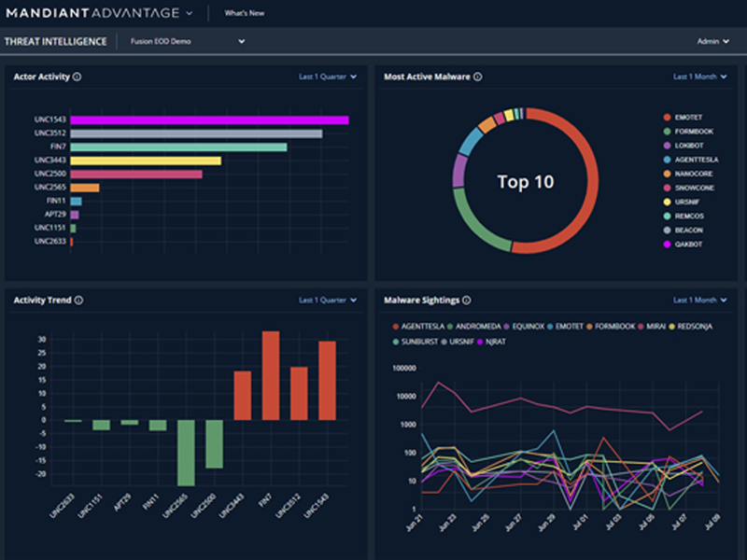Click the UNC2500 green bar in Activity Trend
The height and width of the screenshot is (560, 747).
pyautogui.click(x=215, y=444)
